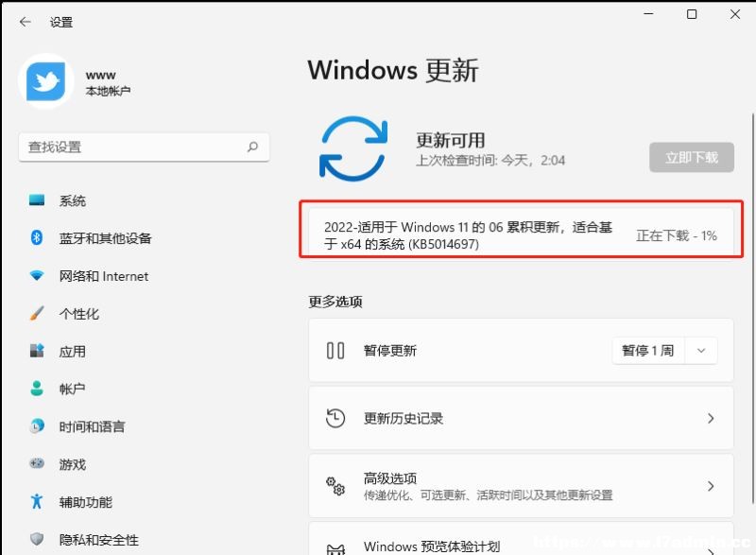This screenshot has width=756, height=555.
Task: Click the 辅助功能 accessibility icon
Action: click(x=37, y=501)
